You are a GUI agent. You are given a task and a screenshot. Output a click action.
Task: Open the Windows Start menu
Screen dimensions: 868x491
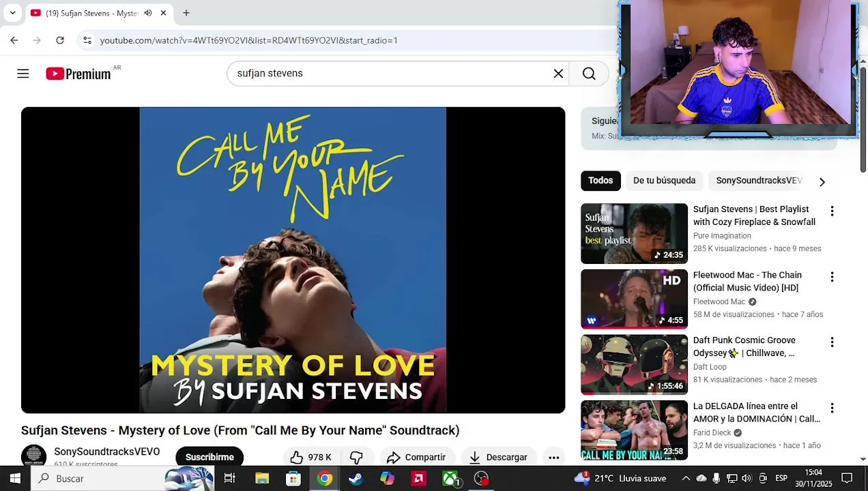[15, 479]
